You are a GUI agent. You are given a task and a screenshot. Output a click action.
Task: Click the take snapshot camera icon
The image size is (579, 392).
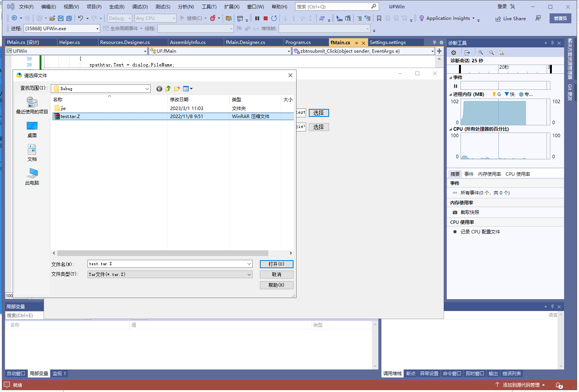455,212
